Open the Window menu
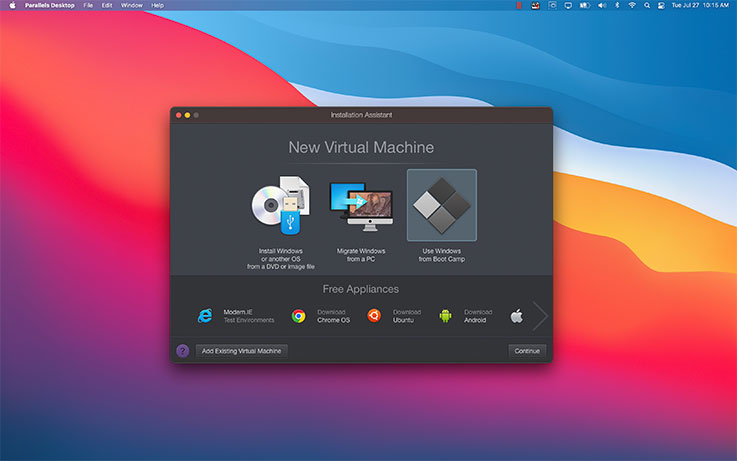 point(132,5)
